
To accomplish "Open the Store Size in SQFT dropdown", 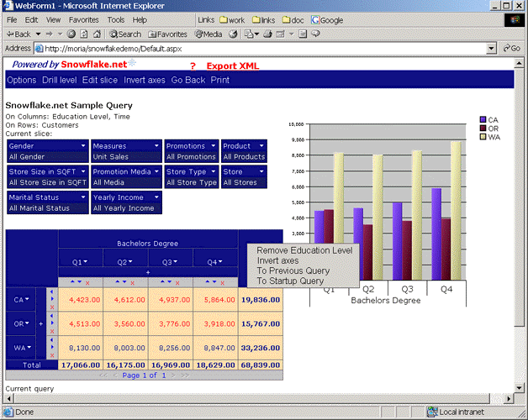I will click(83, 171).
